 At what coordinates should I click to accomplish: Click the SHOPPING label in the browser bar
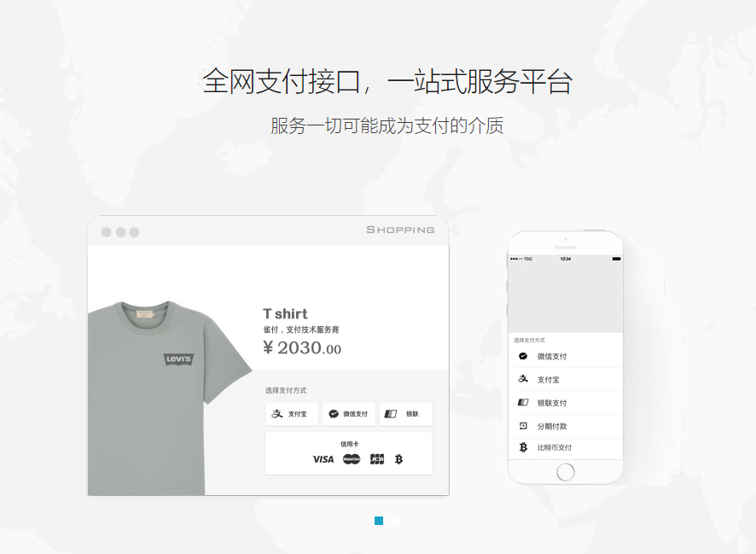click(x=401, y=230)
